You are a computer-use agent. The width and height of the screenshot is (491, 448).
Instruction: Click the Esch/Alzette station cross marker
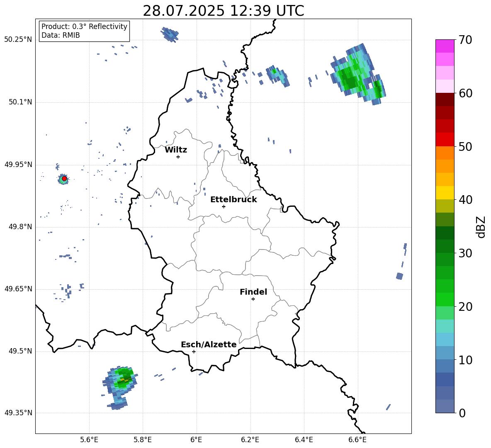pyautogui.click(x=194, y=351)
